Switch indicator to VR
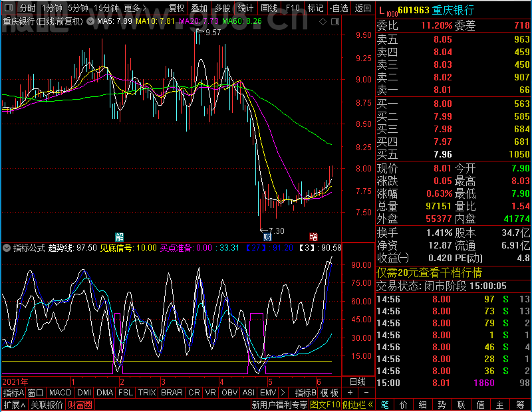 tap(210, 393)
